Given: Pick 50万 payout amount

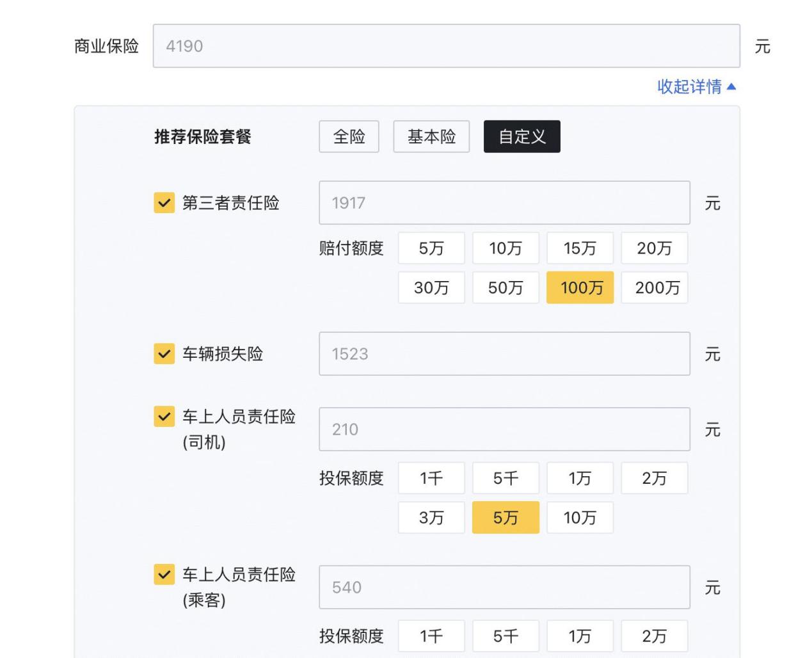Looking at the screenshot, I should (x=506, y=287).
